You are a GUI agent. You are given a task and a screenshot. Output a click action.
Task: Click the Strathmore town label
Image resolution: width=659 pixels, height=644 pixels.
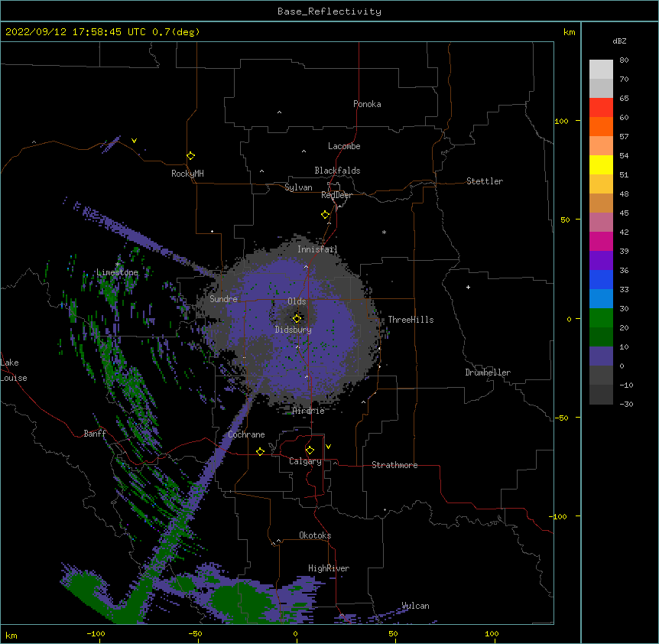pyautogui.click(x=394, y=465)
